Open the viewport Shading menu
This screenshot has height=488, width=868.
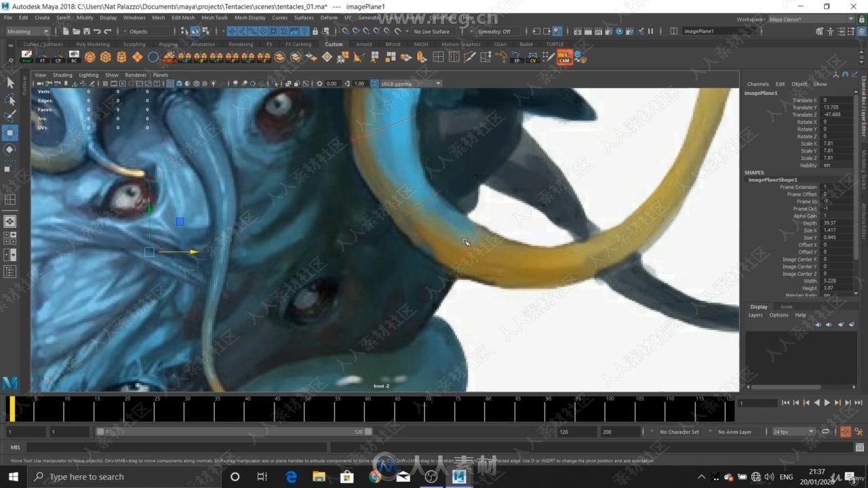click(x=62, y=75)
